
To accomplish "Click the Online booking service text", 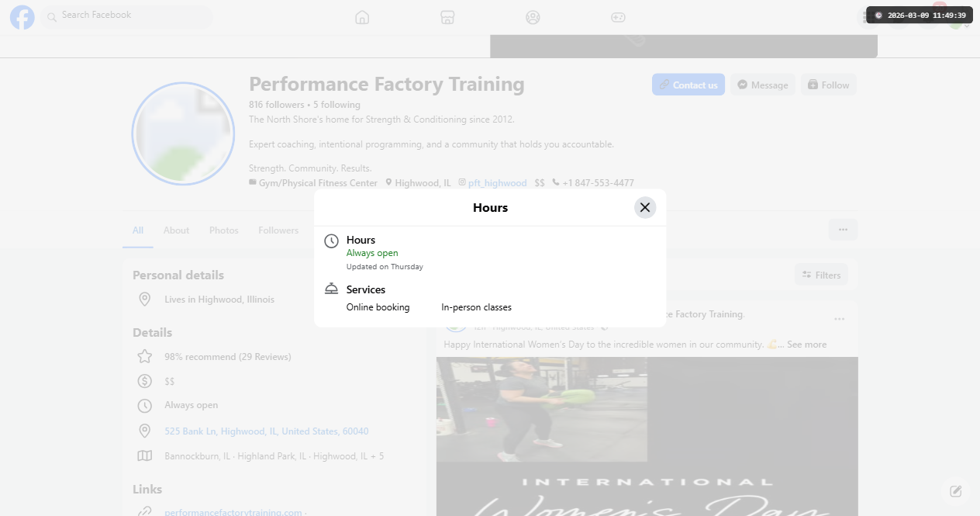I will tap(378, 307).
